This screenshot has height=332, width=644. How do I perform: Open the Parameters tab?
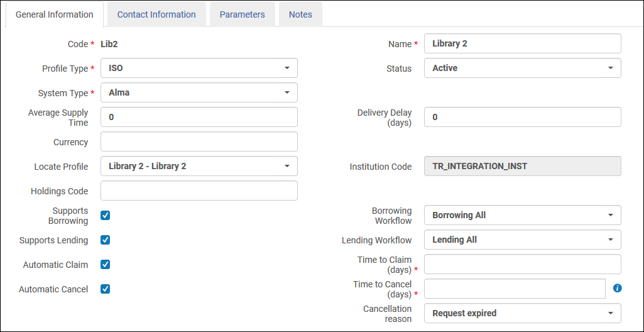point(242,14)
